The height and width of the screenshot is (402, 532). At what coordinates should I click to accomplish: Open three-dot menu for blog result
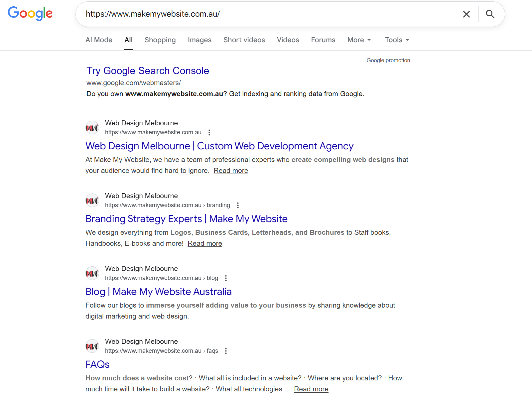(x=226, y=278)
